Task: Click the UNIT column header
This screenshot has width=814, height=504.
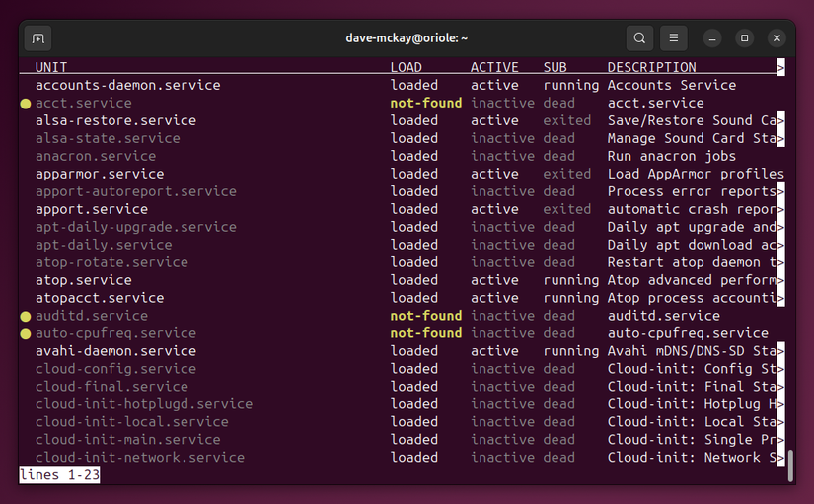Action: pyautogui.click(x=51, y=67)
